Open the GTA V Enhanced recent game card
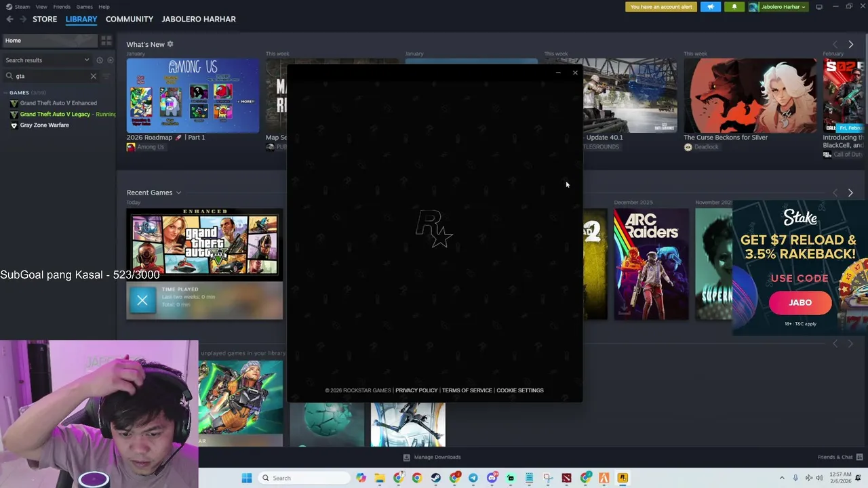Viewport: 868px width, 488px height. [x=204, y=245]
